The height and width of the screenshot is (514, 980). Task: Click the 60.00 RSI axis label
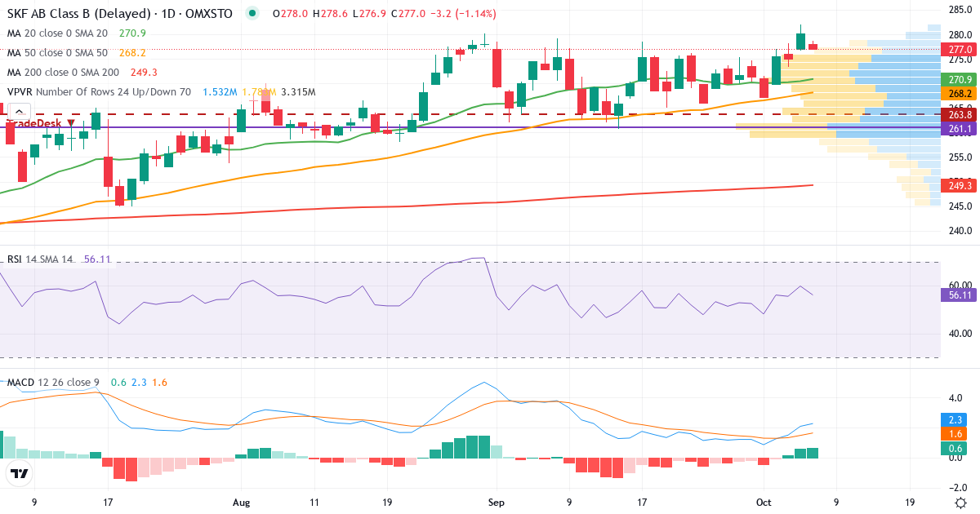(x=960, y=286)
